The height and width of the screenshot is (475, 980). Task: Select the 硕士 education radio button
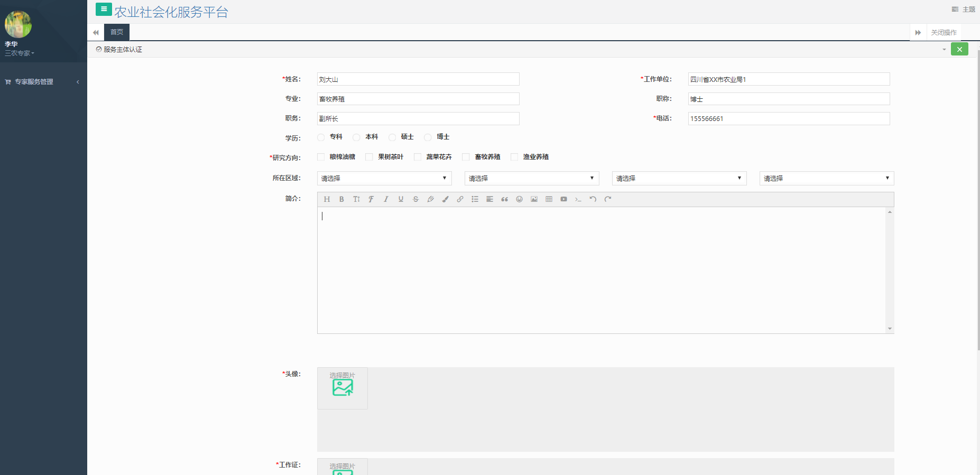point(392,137)
